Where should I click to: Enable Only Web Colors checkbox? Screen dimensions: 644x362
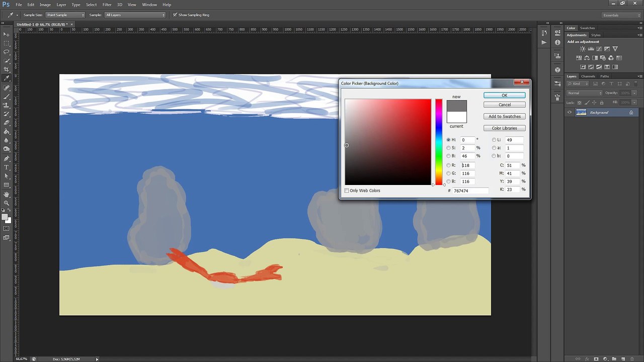[x=347, y=191]
